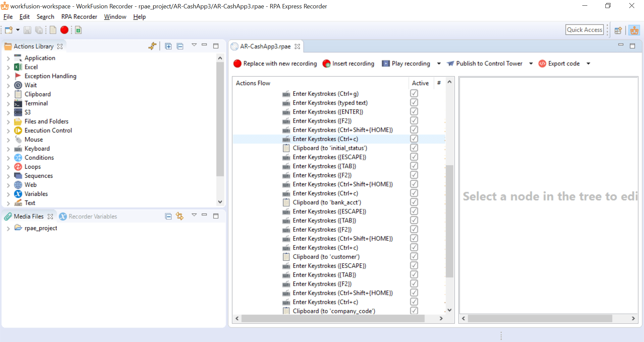
Task: Click the Actions Flow vertical scrollbar thumb
Action: tap(449, 221)
